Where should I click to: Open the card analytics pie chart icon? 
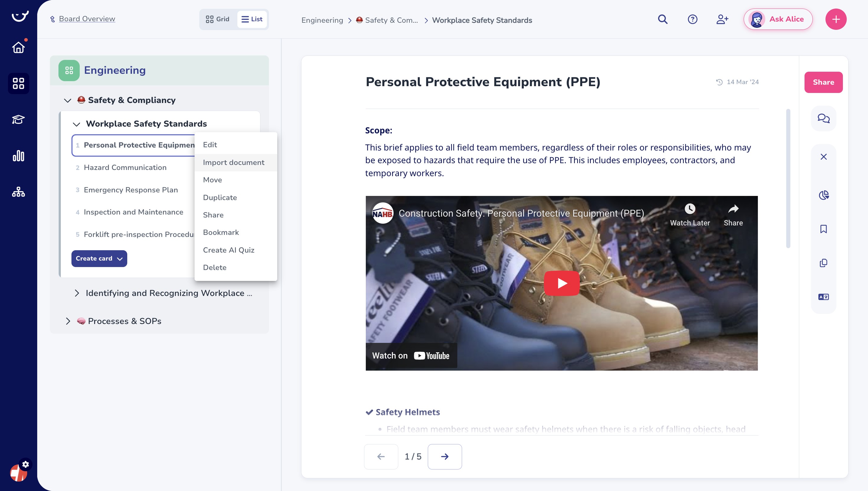pos(823,195)
